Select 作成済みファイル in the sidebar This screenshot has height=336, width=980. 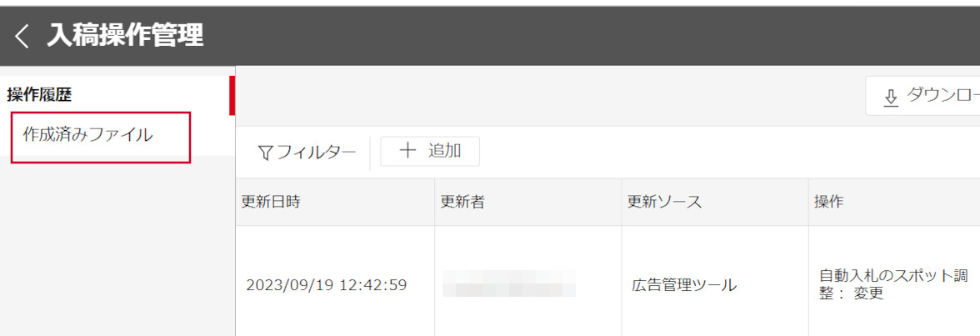coord(87,134)
